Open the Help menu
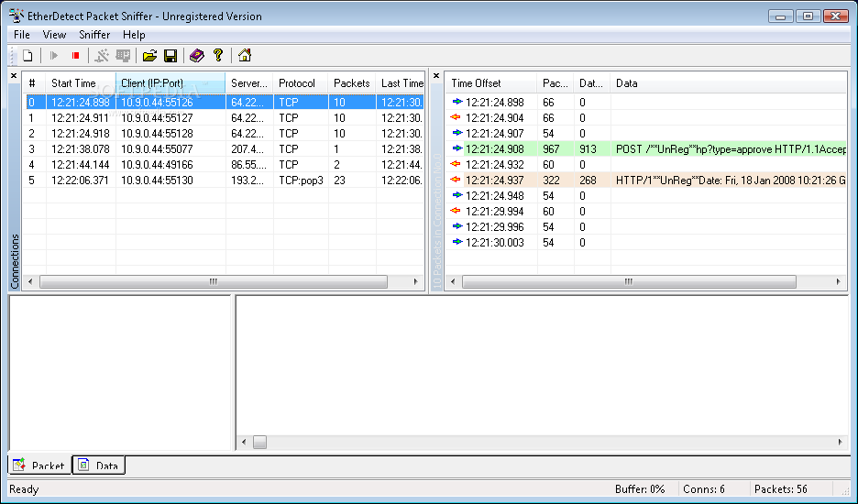The width and height of the screenshot is (858, 504). (134, 35)
